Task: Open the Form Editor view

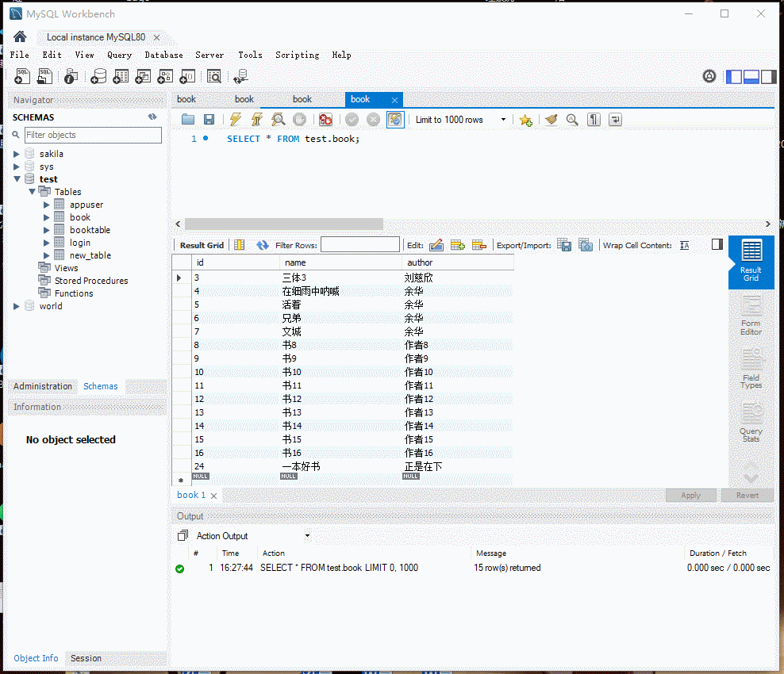Action: (x=751, y=316)
